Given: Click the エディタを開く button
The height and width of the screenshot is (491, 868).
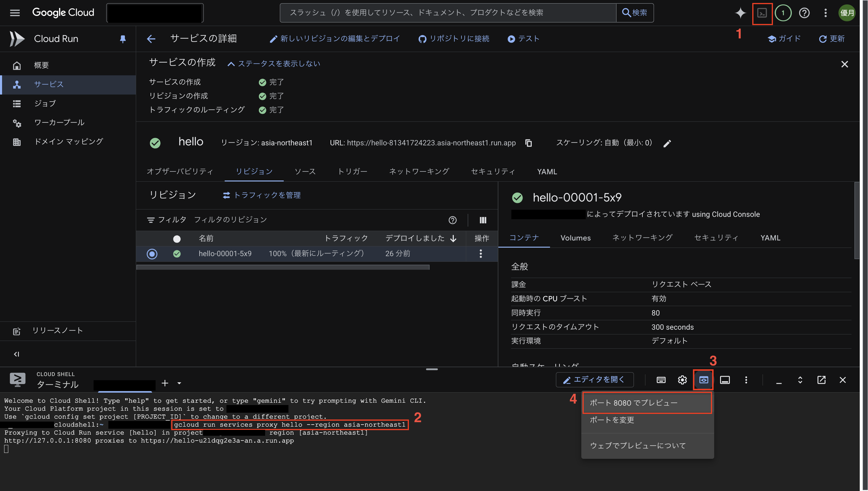Looking at the screenshot, I should pyautogui.click(x=595, y=379).
